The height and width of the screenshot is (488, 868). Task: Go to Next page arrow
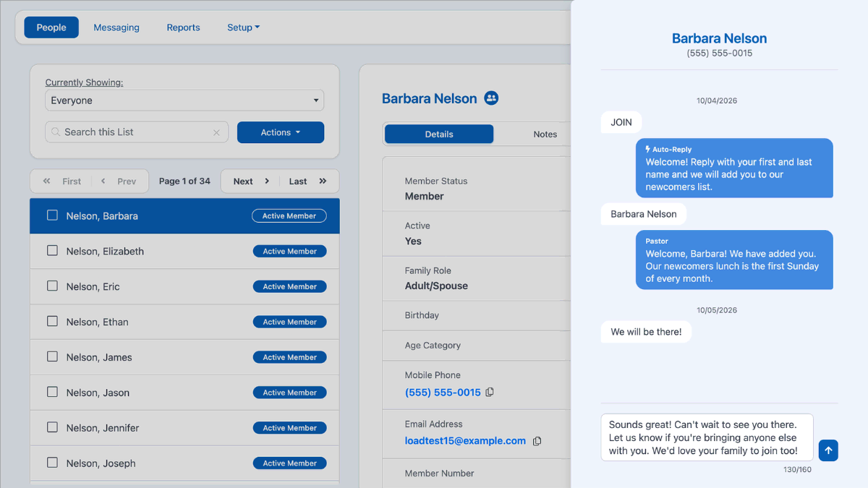pyautogui.click(x=267, y=181)
